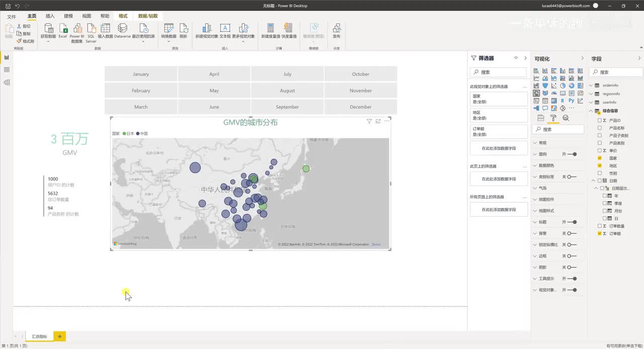Expand the regioninfo table

591,94
